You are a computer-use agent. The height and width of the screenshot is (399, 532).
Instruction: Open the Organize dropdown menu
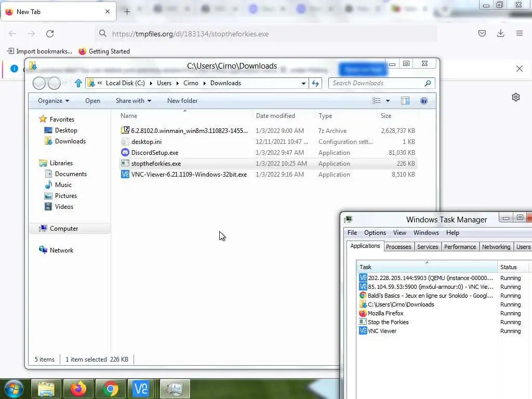pos(54,101)
